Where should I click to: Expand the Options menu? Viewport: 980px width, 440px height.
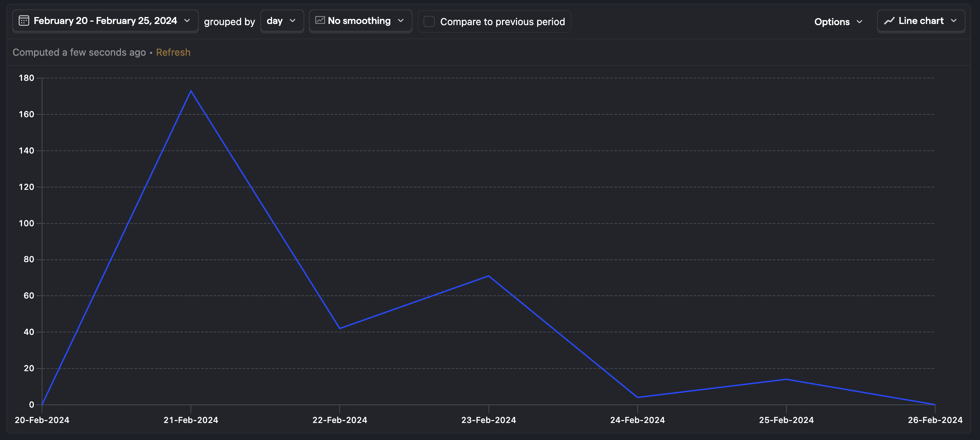coord(839,22)
